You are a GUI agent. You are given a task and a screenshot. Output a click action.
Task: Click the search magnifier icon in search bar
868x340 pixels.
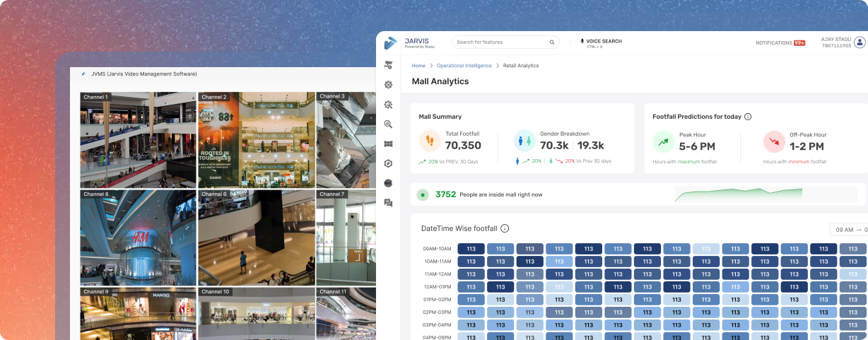coord(552,42)
